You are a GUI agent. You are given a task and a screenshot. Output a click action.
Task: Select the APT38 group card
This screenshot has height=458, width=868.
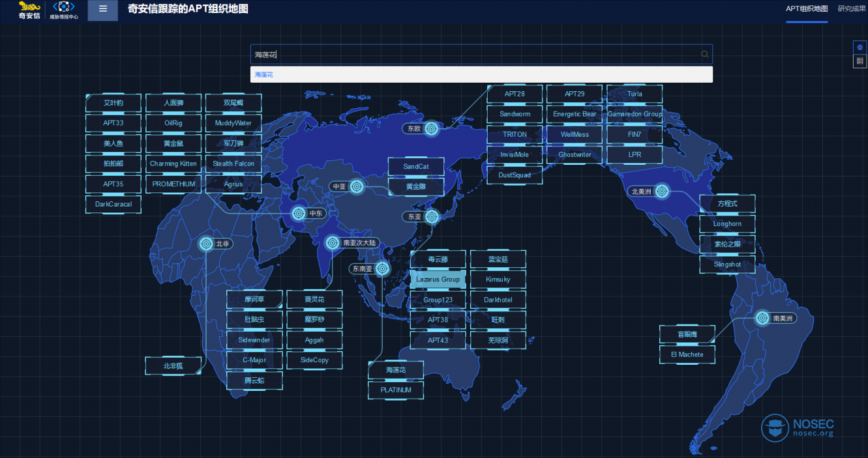tap(438, 320)
